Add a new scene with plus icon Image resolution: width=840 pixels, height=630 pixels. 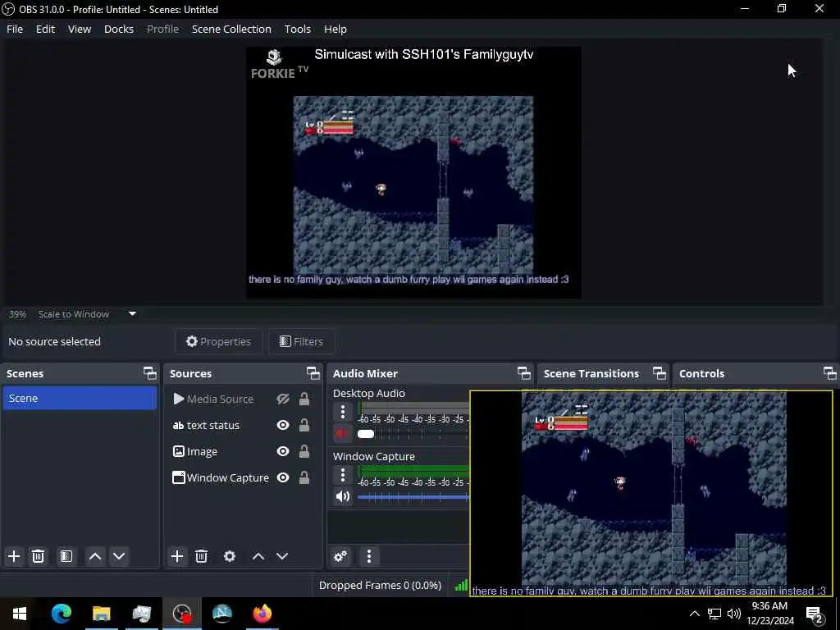14,556
